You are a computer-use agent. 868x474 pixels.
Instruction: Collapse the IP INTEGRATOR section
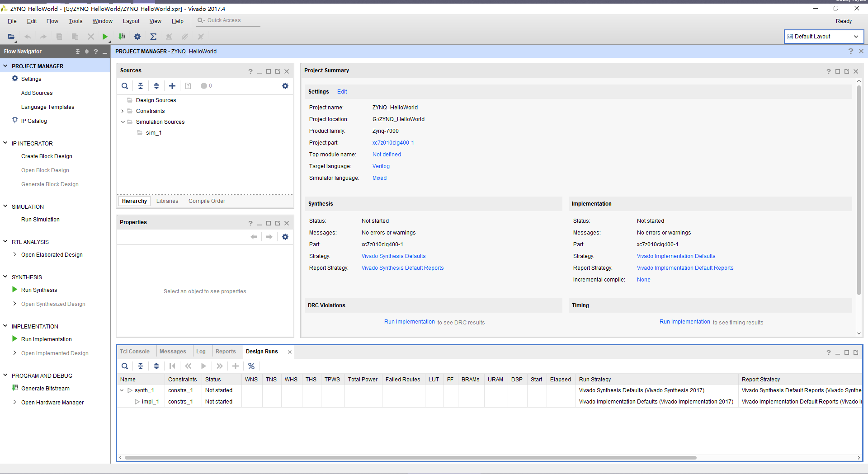5,143
